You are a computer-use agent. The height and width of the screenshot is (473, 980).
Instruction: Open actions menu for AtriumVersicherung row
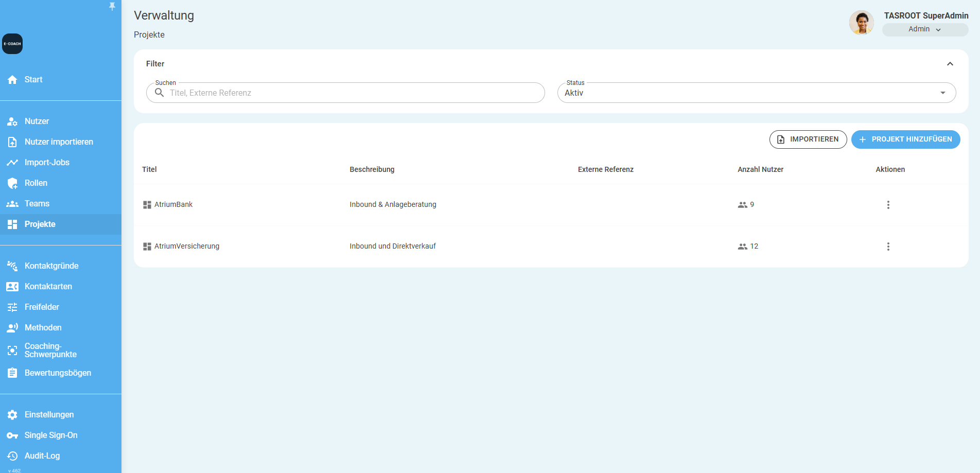coord(888,247)
